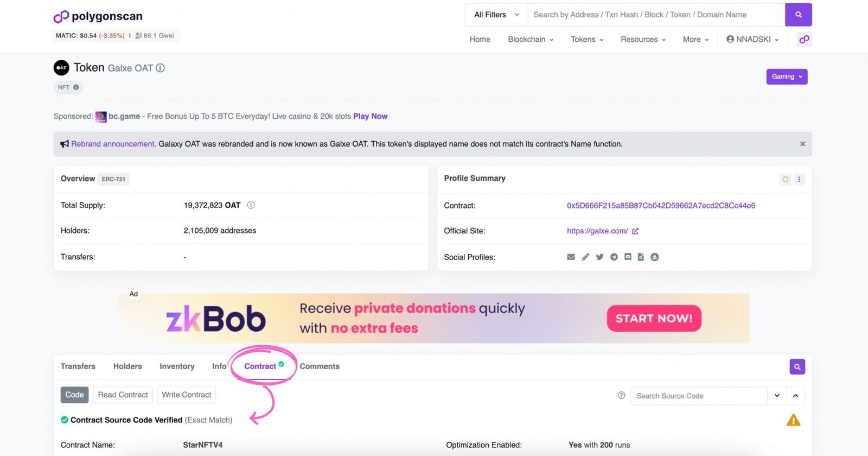Open the Profile Summary three-dot menu
This screenshot has width=868, height=456.
(x=799, y=179)
